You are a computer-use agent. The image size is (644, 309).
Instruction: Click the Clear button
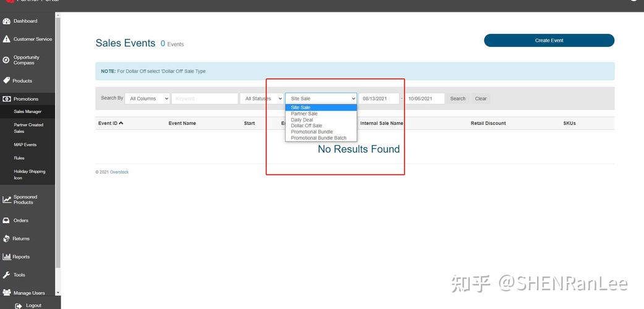pyautogui.click(x=481, y=99)
